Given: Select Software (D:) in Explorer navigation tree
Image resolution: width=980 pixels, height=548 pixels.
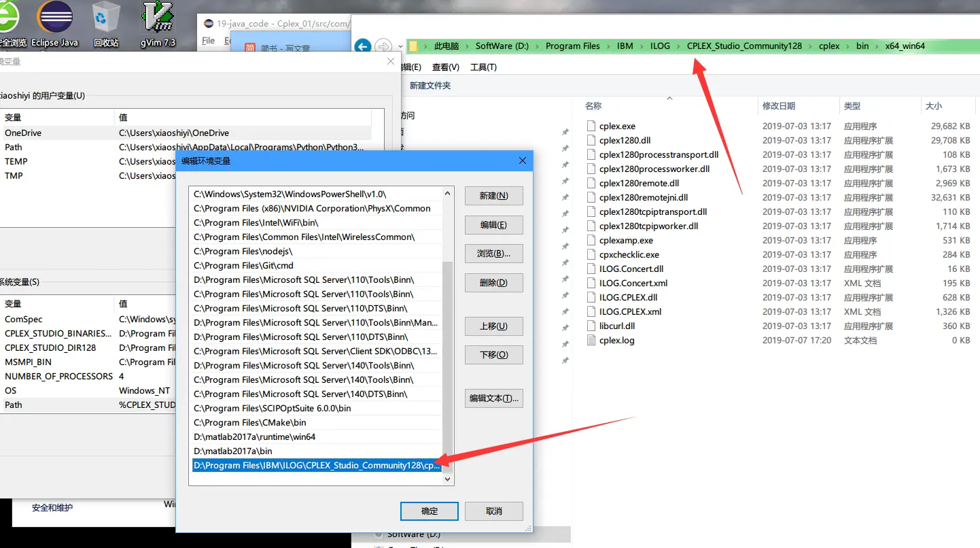Looking at the screenshot, I should (414, 534).
